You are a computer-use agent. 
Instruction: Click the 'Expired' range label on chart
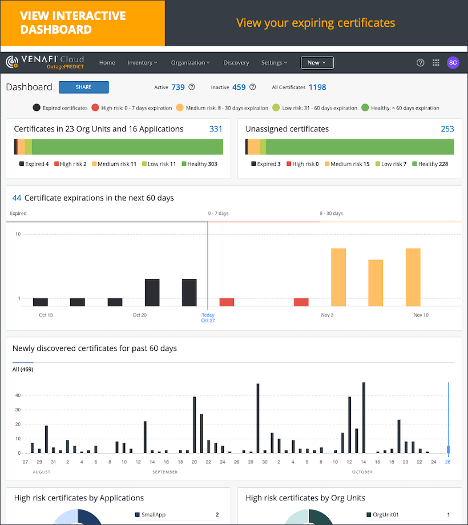point(18,213)
